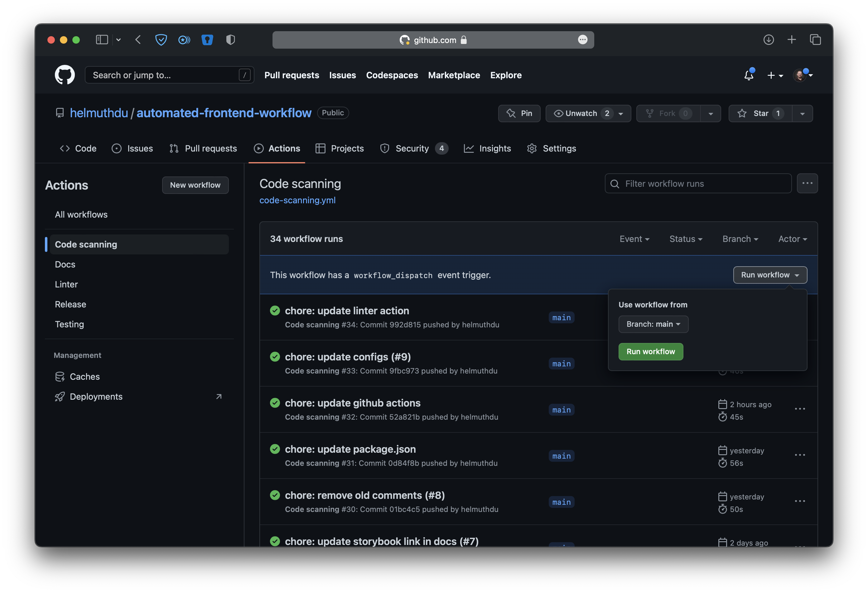Viewport: 868px width, 593px height.
Task: Toggle the Unwatch repository button
Action: (x=582, y=113)
